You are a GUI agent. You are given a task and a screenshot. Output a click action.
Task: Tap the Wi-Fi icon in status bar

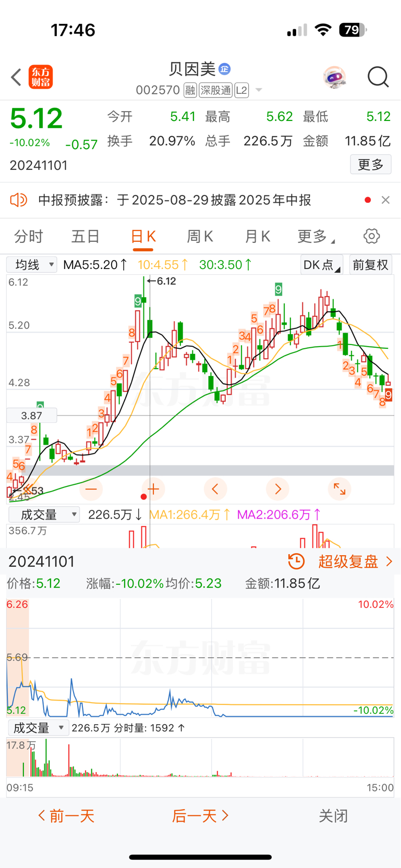pyautogui.click(x=324, y=30)
